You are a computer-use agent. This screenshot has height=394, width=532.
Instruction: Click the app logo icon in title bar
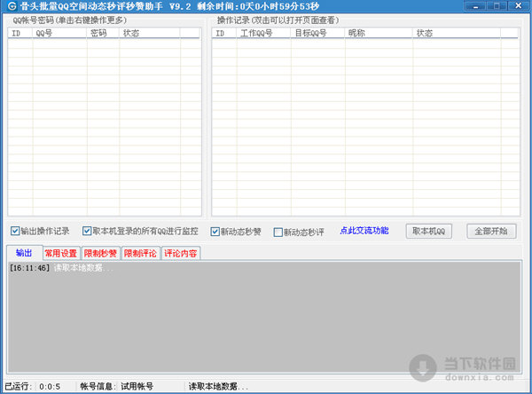click(x=12, y=6)
